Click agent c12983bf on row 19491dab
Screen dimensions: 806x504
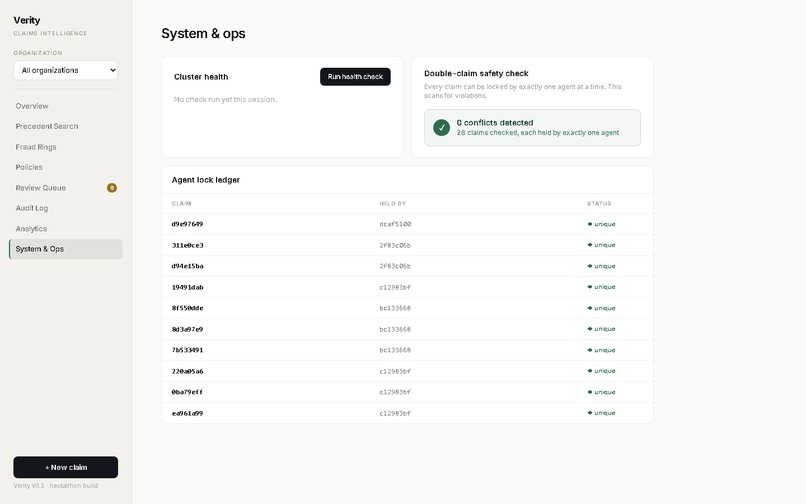(395, 287)
